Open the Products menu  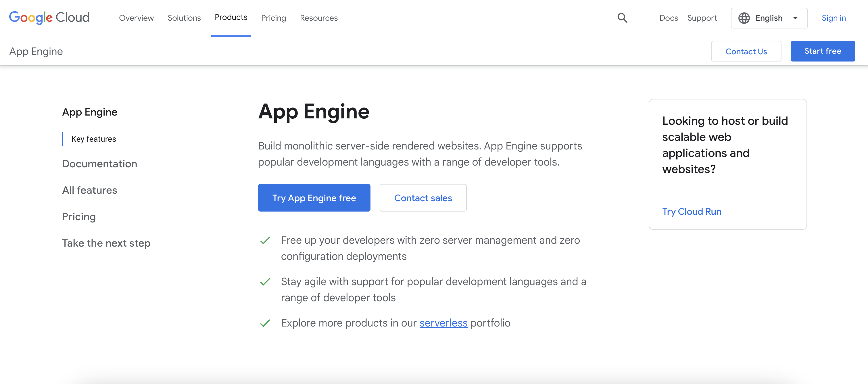pos(231,17)
